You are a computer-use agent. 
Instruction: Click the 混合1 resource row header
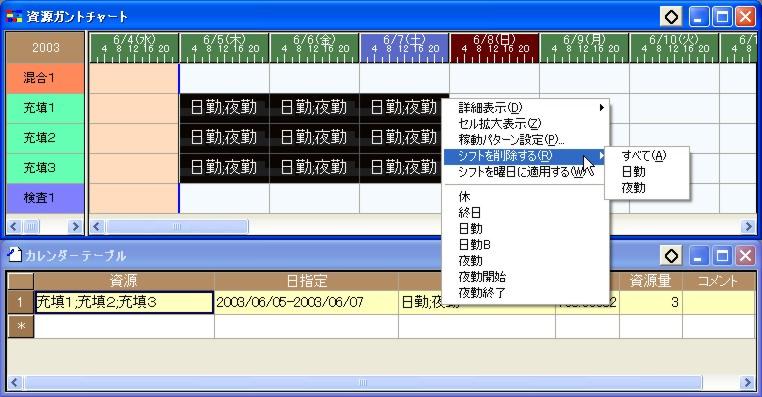pyautogui.click(x=45, y=78)
